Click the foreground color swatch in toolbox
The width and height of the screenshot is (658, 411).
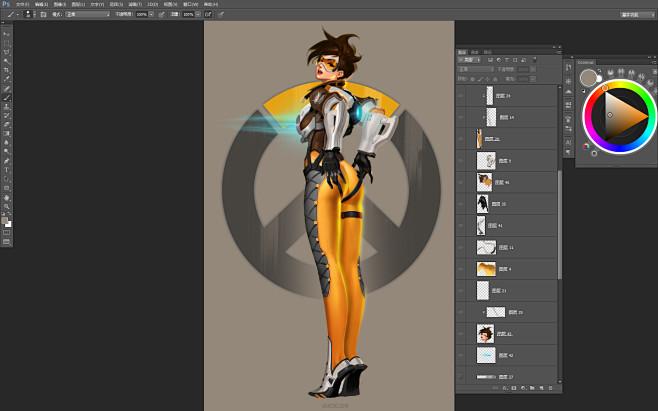(5, 220)
